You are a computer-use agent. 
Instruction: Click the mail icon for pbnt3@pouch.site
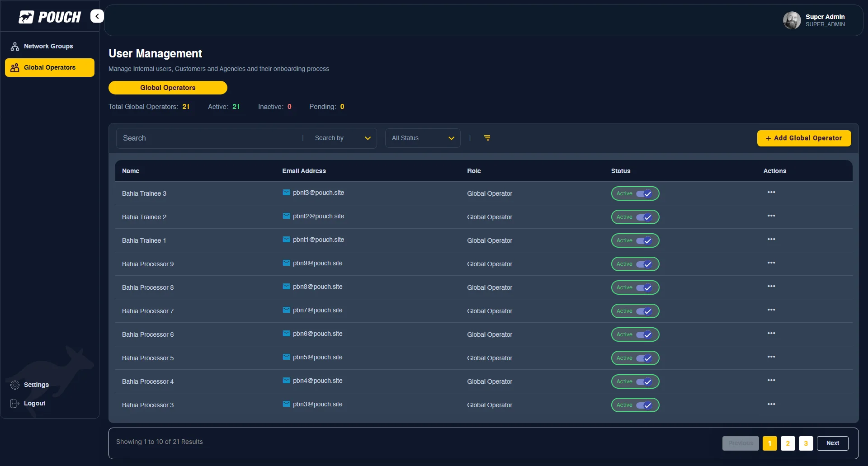[286, 193]
